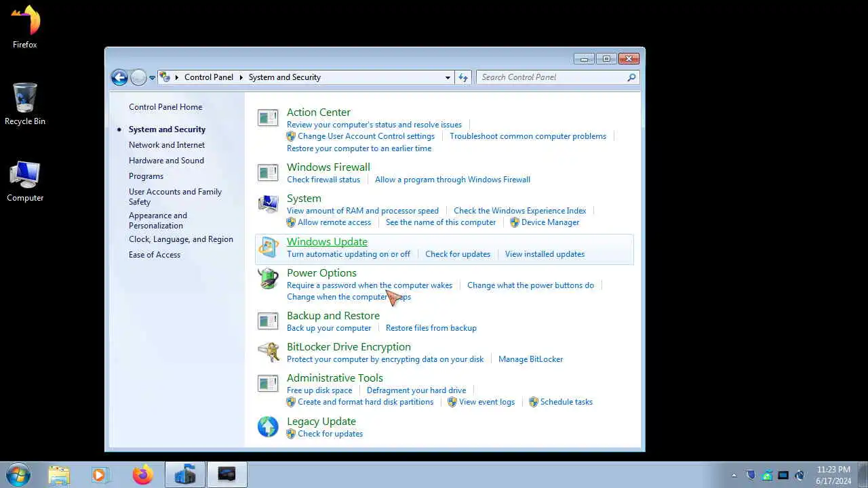Click the Show desktop strip
The image size is (868, 488).
point(863,475)
